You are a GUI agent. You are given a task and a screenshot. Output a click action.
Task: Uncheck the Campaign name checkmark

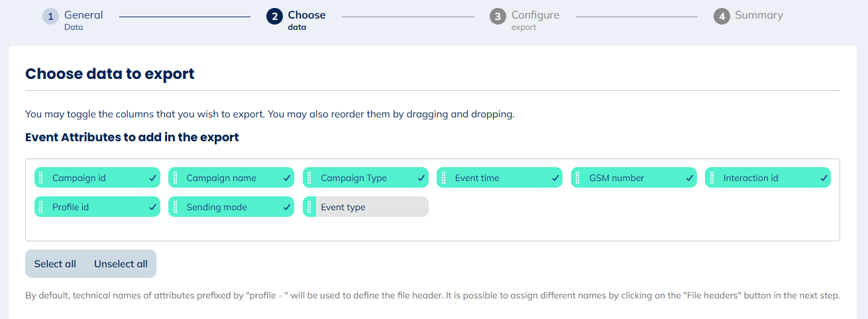286,178
